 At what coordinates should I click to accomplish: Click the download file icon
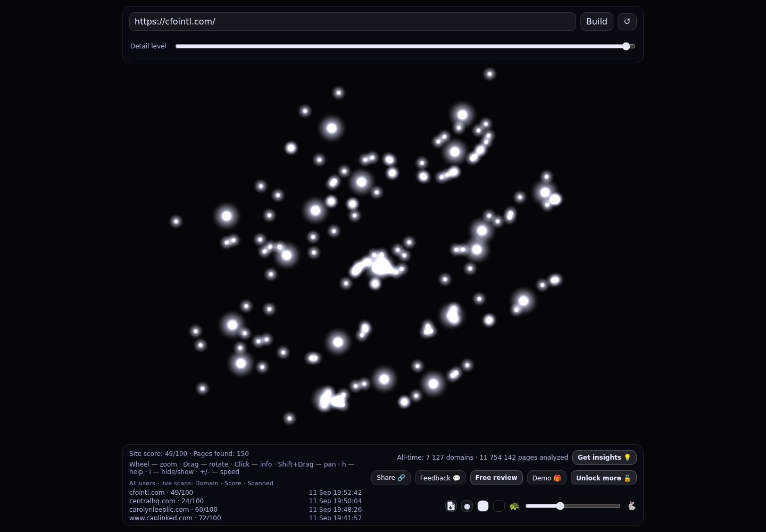click(451, 506)
